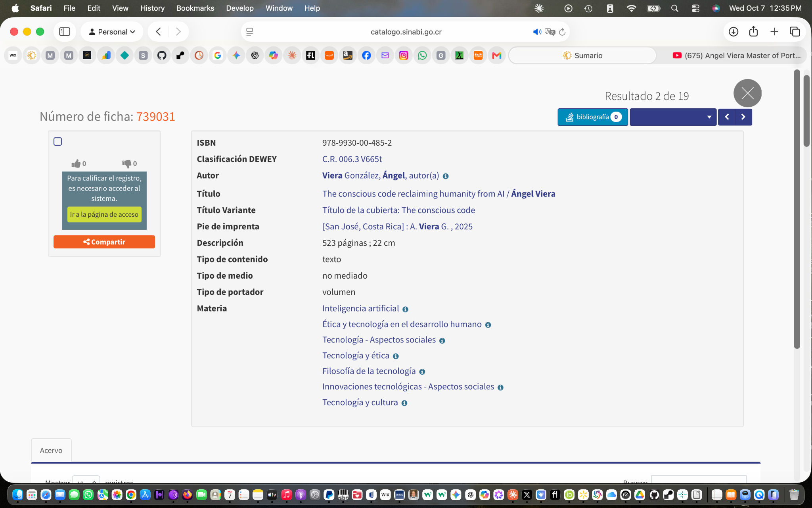Show tab overview icon
812x508 pixels.
click(x=795, y=32)
